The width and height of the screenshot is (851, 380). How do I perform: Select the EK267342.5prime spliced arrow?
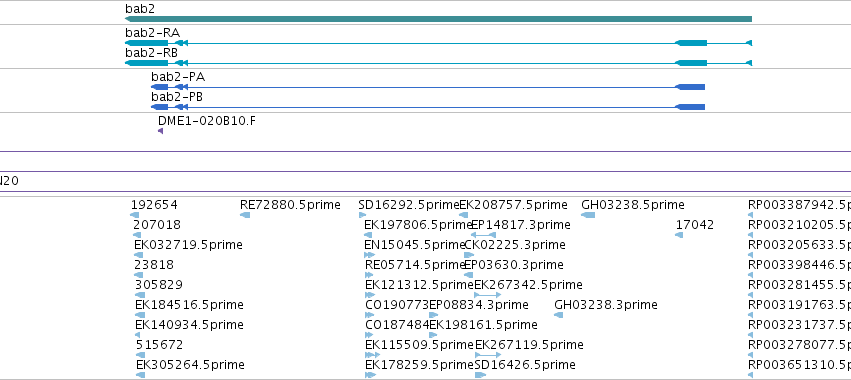click(487, 295)
